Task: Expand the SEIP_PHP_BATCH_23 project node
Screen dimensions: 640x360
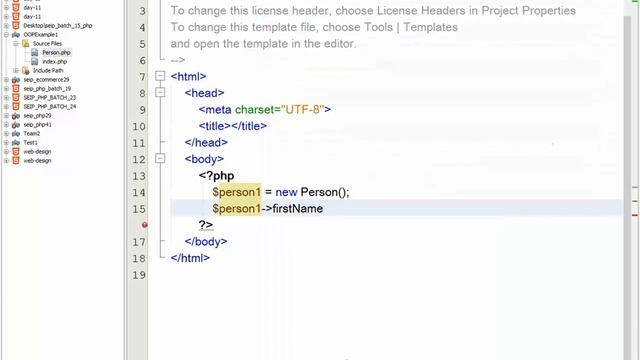Action: pyautogui.click(x=7, y=98)
